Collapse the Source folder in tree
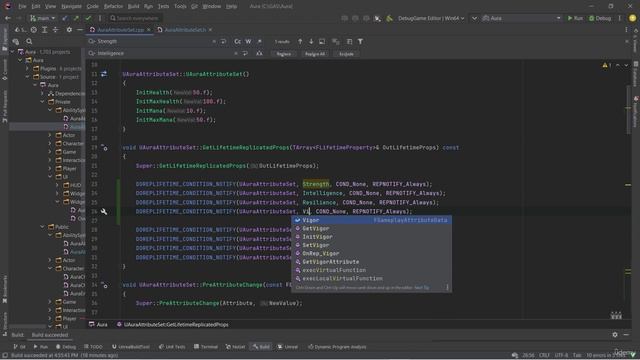 tap(28, 77)
